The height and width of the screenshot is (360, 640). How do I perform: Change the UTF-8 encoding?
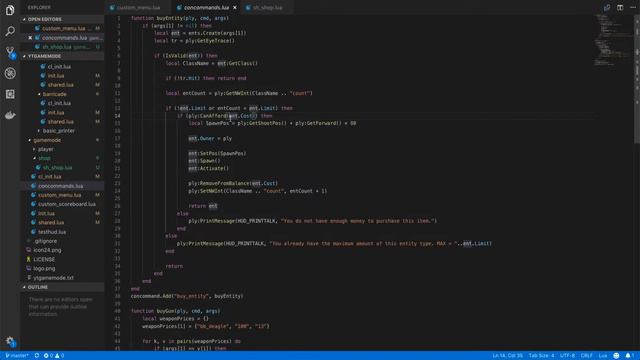pos(567,356)
